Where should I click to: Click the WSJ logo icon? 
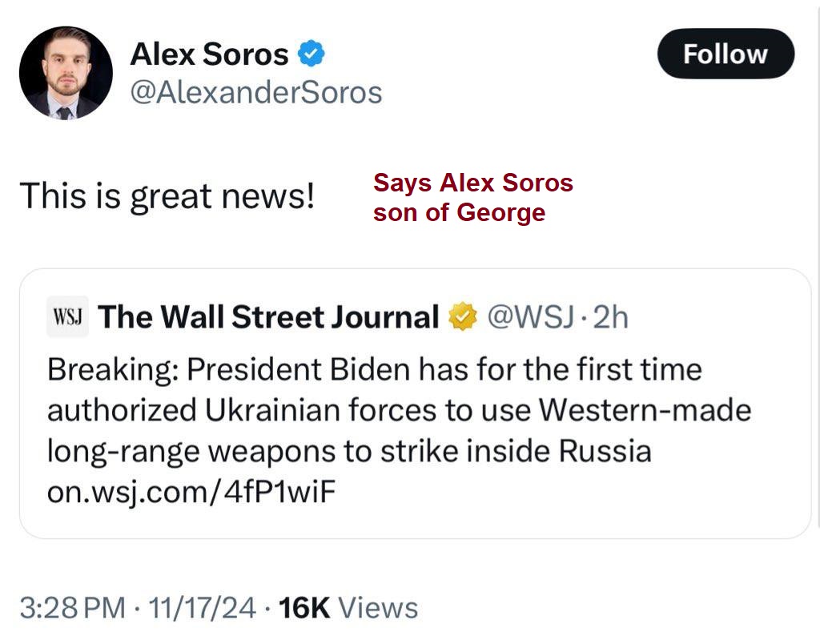(68, 318)
